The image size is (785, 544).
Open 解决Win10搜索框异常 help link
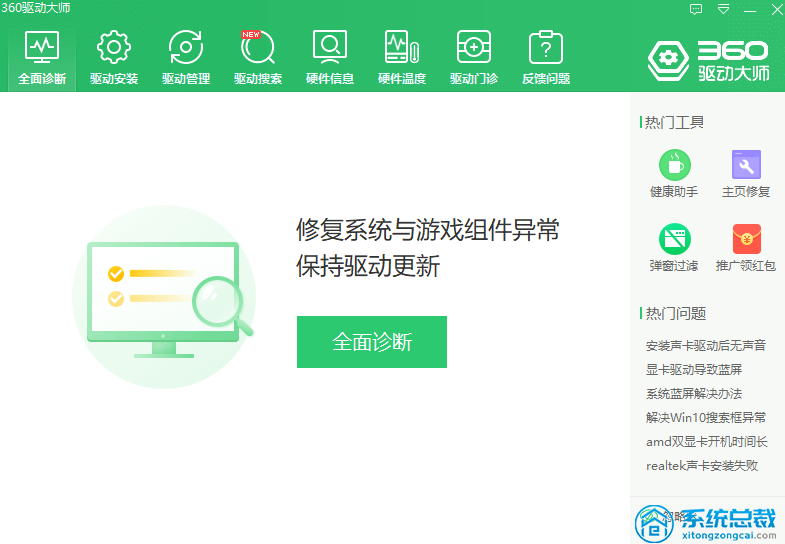[706, 417]
